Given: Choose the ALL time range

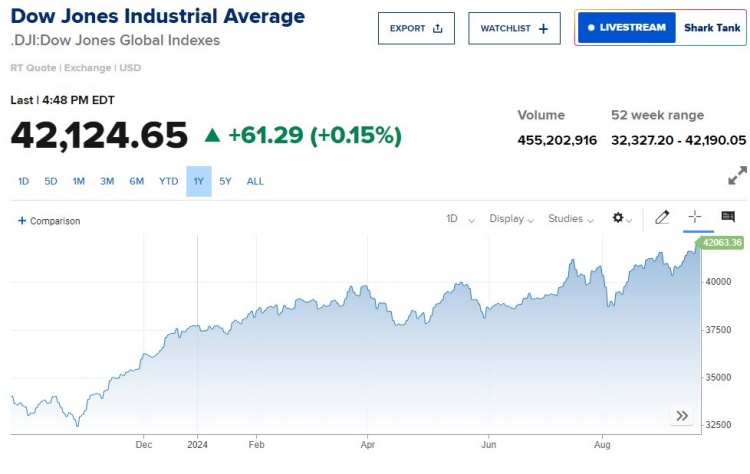Looking at the screenshot, I should [x=255, y=181].
